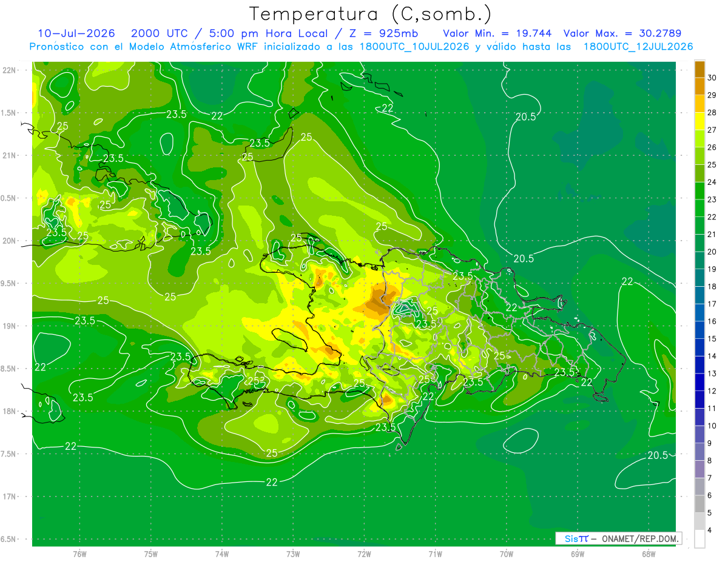
Task: Click the '7.5N' latitude axis label
Action: pyautogui.click(x=9, y=453)
